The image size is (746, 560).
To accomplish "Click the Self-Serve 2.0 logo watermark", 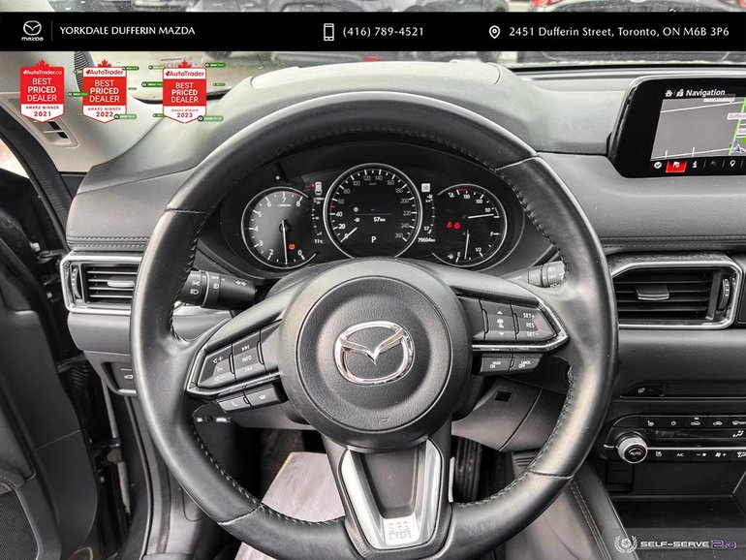I will (677, 544).
